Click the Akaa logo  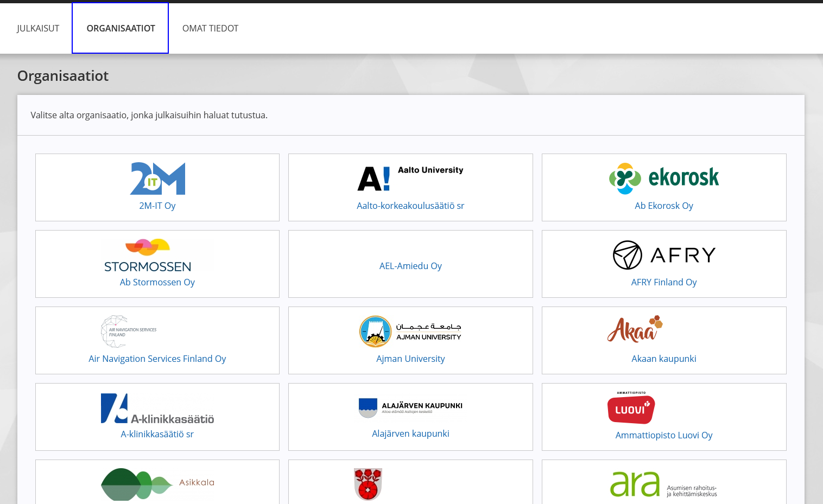pos(635,329)
